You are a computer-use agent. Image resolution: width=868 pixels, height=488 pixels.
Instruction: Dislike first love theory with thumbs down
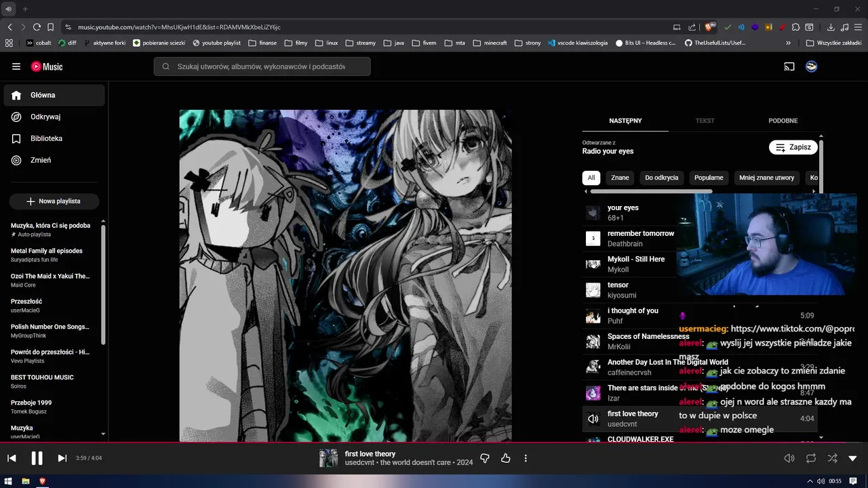pos(484,458)
